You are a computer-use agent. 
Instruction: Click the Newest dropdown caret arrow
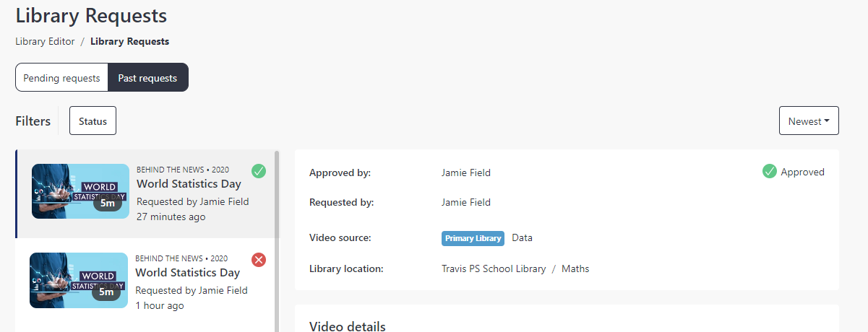(827, 121)
